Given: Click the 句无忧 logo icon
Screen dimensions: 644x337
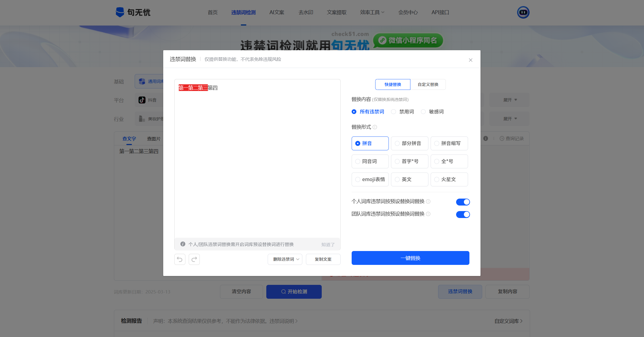Looking at the screenshot, I should pos(120,12).
